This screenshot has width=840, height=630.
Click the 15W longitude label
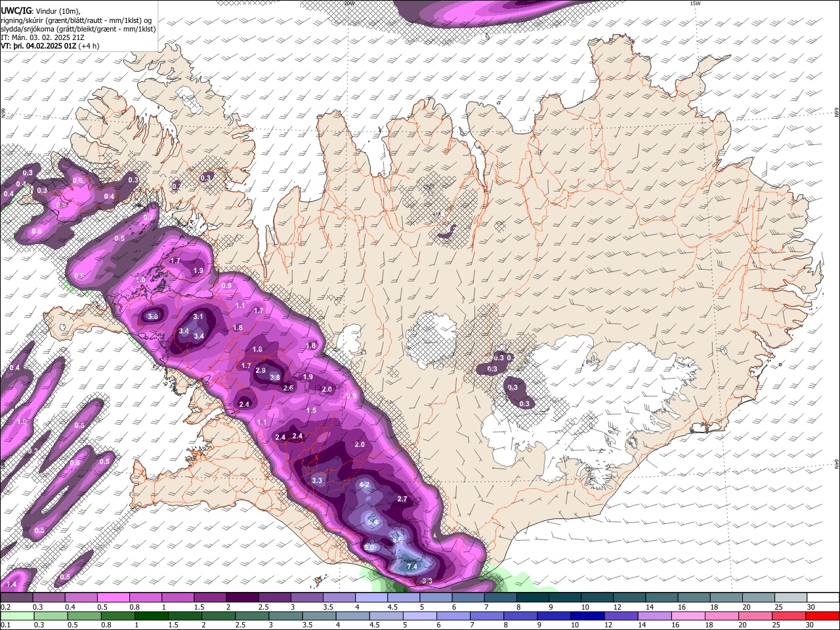tap(696, 3)
